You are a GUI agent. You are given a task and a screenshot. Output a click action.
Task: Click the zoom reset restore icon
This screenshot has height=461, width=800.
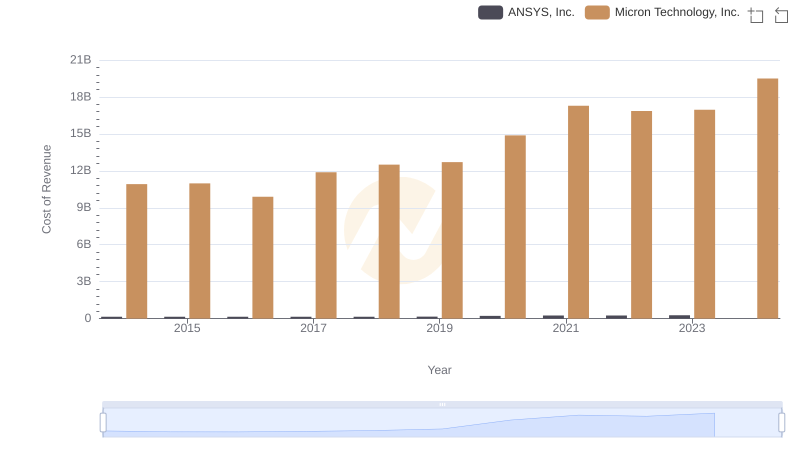[781, 15]
